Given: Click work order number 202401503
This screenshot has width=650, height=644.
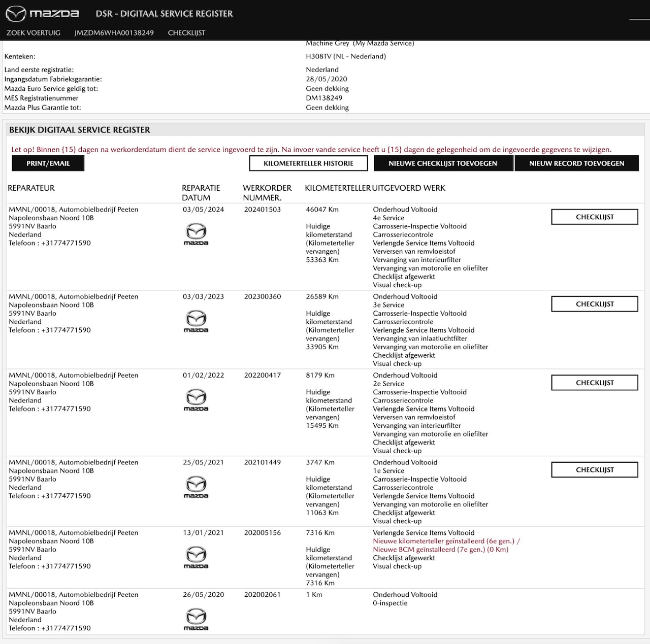Looking at the screenshot, I should point(262,210).
